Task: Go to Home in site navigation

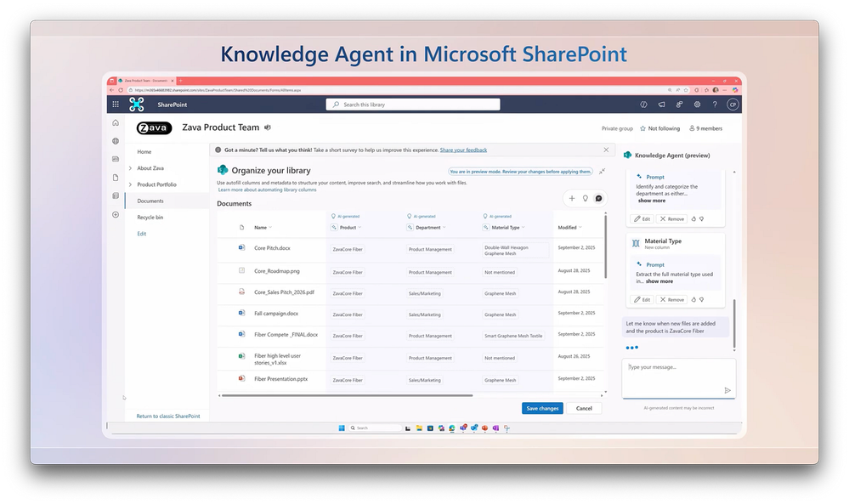Action: coord(144,152)
